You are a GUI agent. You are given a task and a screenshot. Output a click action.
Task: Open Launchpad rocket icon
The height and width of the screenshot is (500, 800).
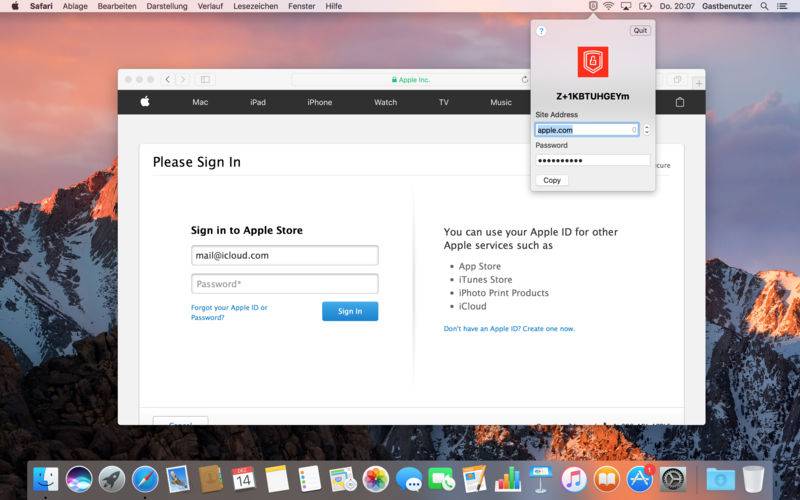[x=112, y=479]
